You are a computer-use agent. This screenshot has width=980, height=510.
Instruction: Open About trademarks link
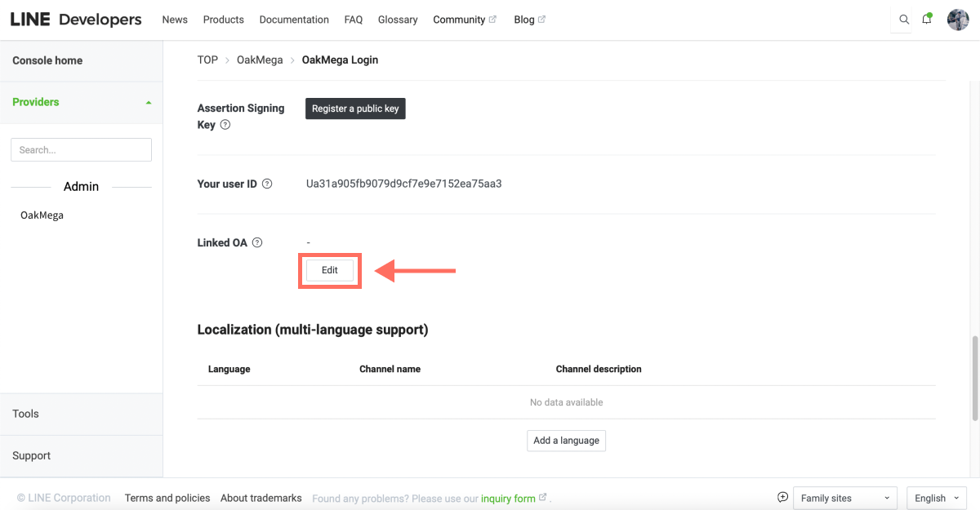261,498
